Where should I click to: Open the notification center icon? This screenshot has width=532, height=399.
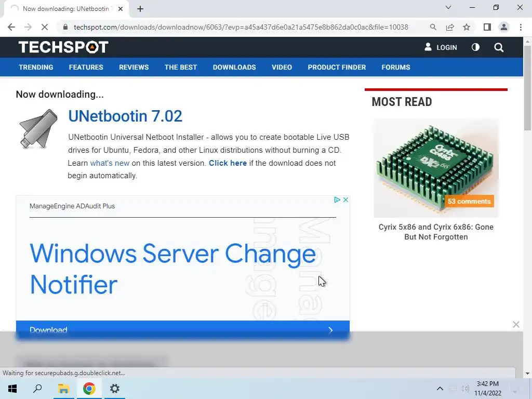coord(515,389)
